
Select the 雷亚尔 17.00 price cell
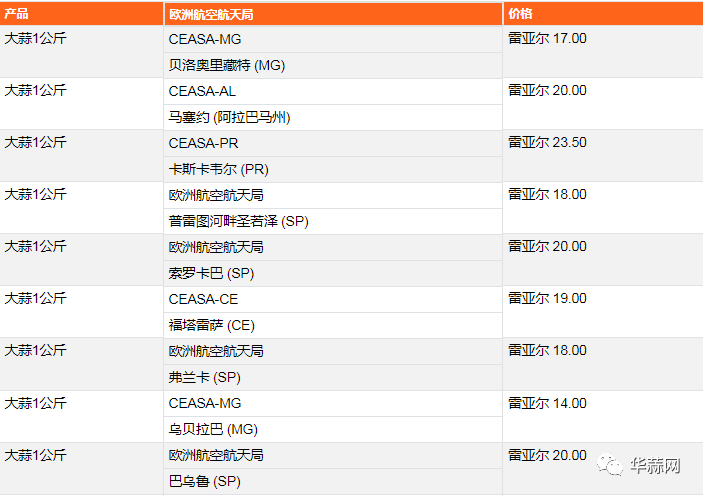pos(603,52)
